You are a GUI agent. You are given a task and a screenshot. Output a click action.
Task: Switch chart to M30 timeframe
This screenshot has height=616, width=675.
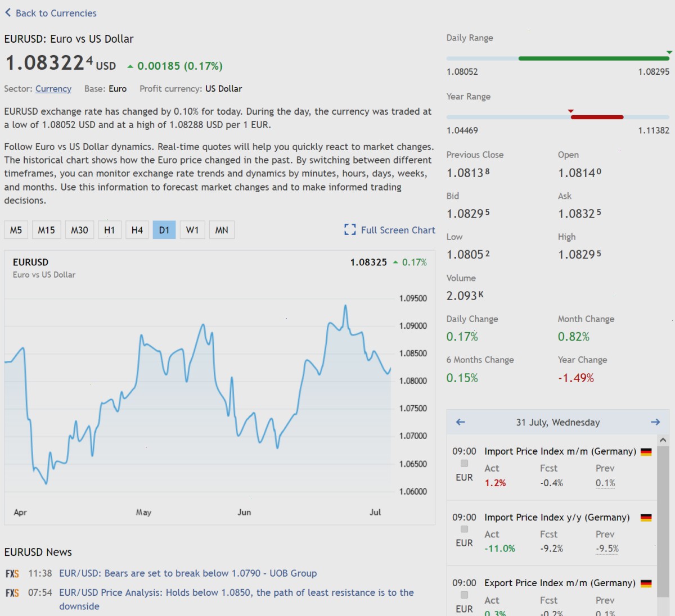pos(79,230)
